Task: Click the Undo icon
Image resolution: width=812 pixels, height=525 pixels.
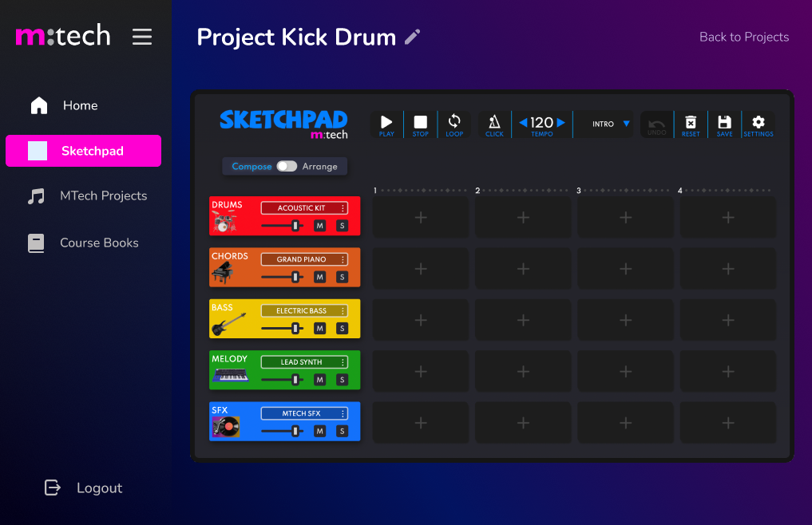Action: pyautogui.click(x=656, y=124)
